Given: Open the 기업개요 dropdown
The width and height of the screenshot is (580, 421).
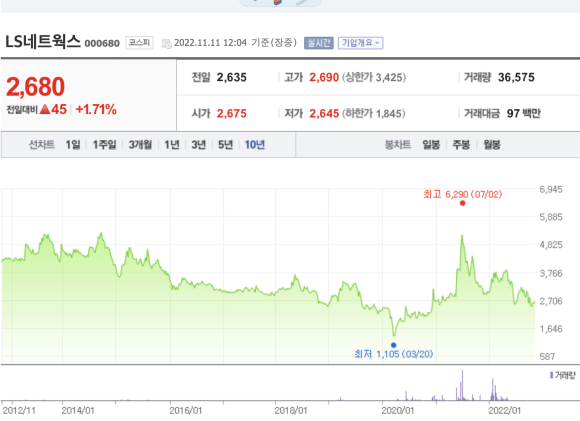Looking at the screenshot, I should pyautogui.click(x=360, y=43).
